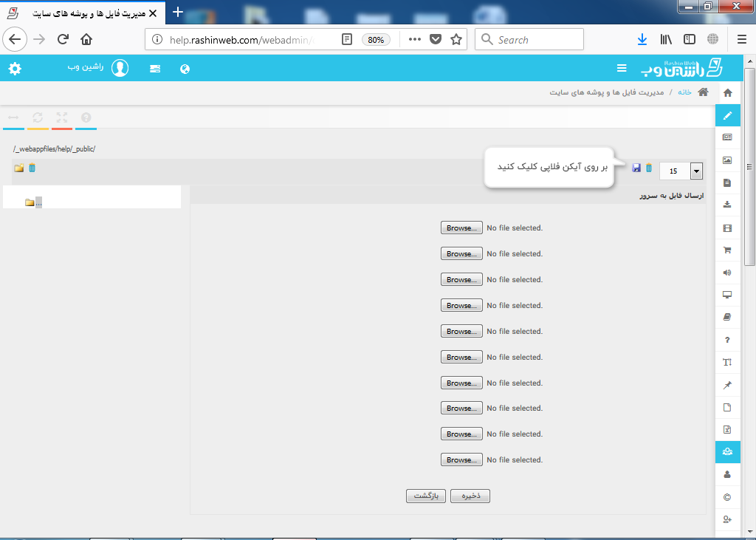Open a new tab with plus button
This screenshot has width=756, height=540.
[x=178, y=12]
